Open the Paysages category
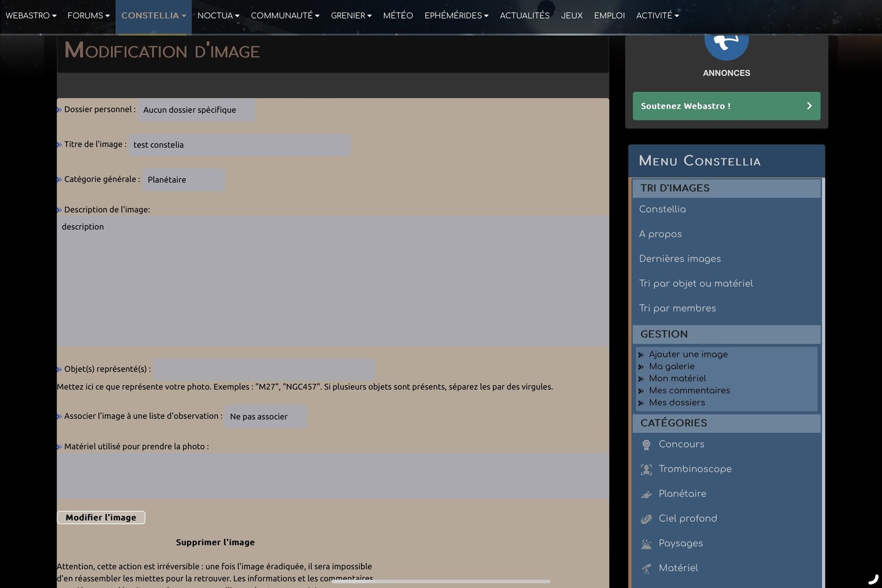Viewport: 882px width, 588px height. point(680,543)
